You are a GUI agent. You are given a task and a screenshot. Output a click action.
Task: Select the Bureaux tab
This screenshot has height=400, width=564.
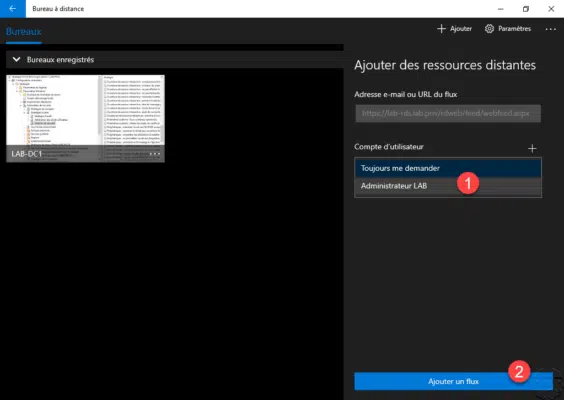click(23, 32)
